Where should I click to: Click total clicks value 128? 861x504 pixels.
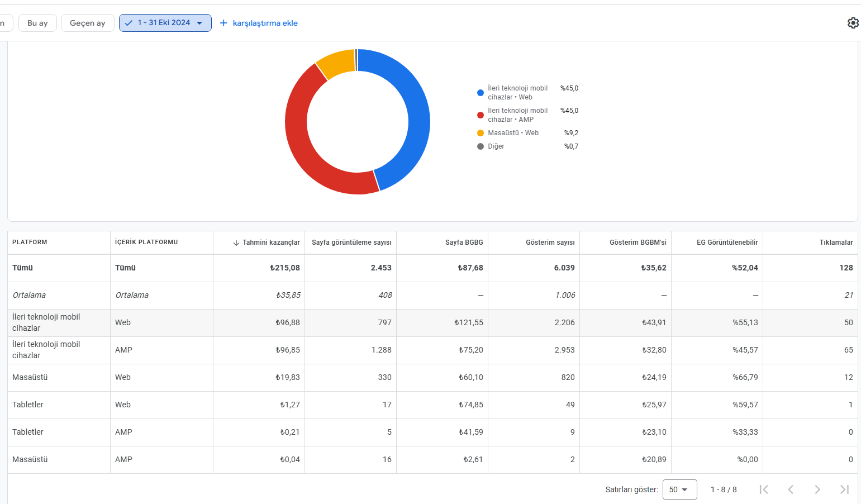pyautogui.click(x=846, y=268)
